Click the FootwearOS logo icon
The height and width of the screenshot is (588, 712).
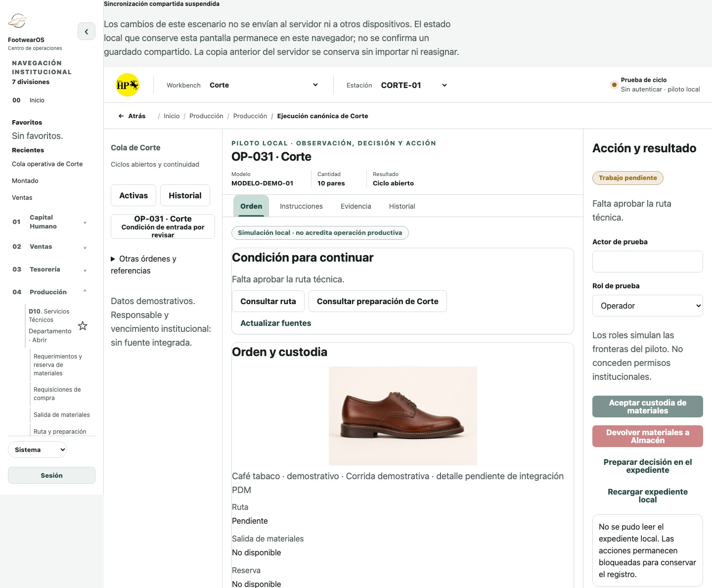click(17, 21)
